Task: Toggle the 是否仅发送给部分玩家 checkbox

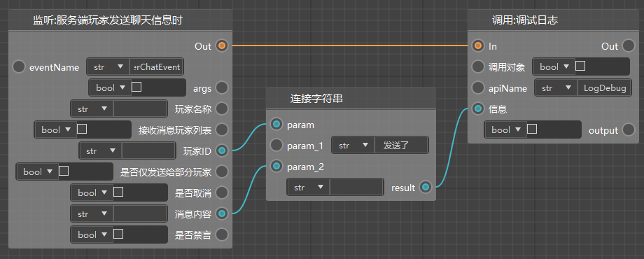Action: (x=63, y=171)
